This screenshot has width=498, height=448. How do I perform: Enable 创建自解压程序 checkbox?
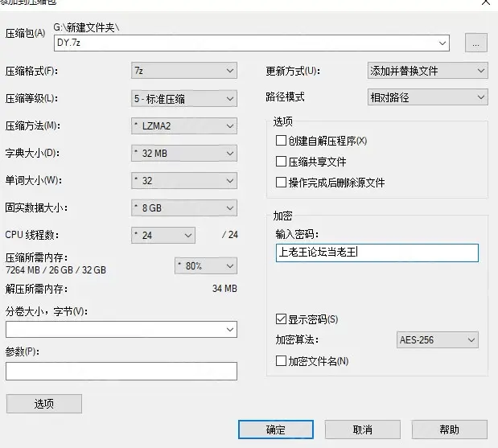click(281, 141)
